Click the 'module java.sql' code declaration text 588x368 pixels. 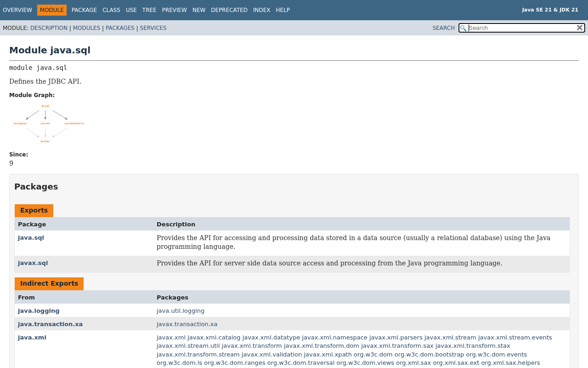point(38,68)
